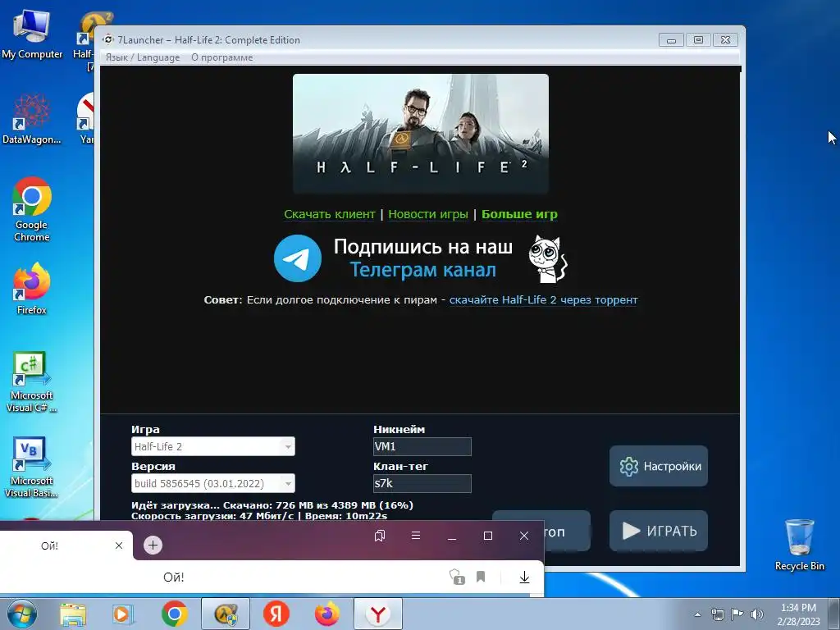This screenshot has width=840, height=630.
Task: Open the Yandex Browser hamburger menu
Action: 416,535
